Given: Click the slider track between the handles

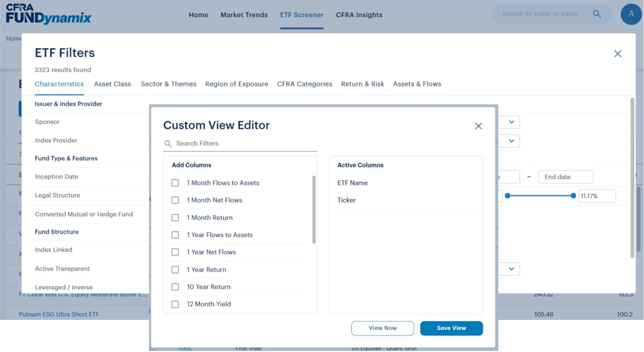Looking at the screenshot, I should [540, 196].
